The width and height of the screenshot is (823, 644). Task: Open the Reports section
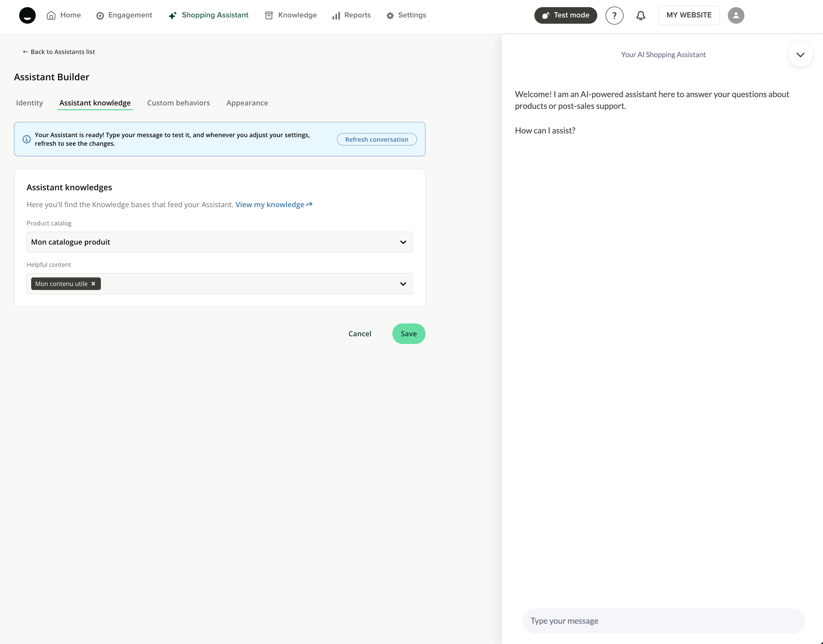351,15
